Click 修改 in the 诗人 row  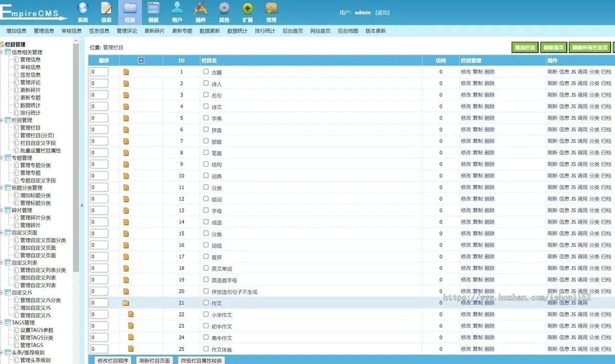[x=466, y=83]
